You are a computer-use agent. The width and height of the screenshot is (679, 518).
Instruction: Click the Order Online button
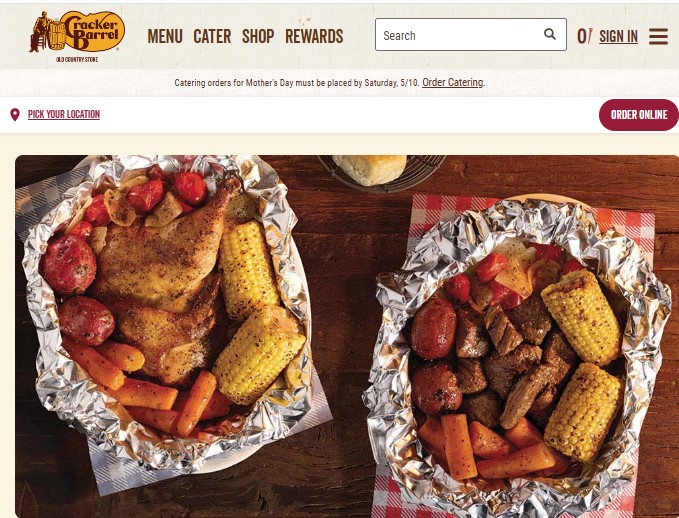[x=639, y=115]
